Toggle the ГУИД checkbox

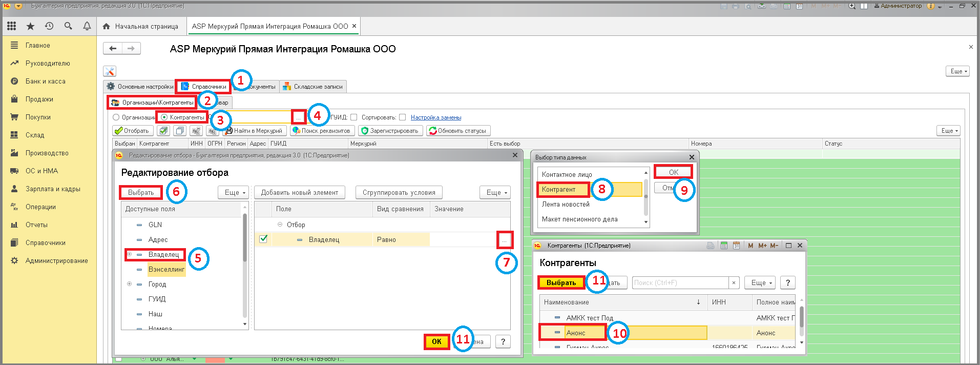click(353, 117)
